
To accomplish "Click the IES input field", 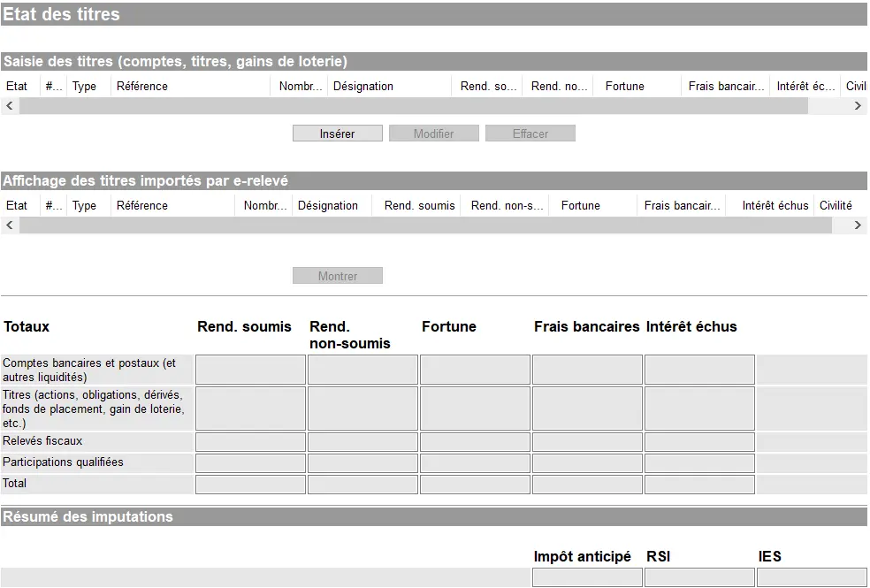I will click(x=811, y=577).
